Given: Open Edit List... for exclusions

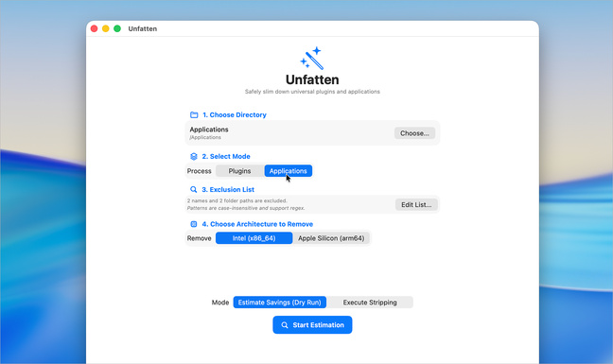Looking at the screenshot, I should [x=416, y=204].
